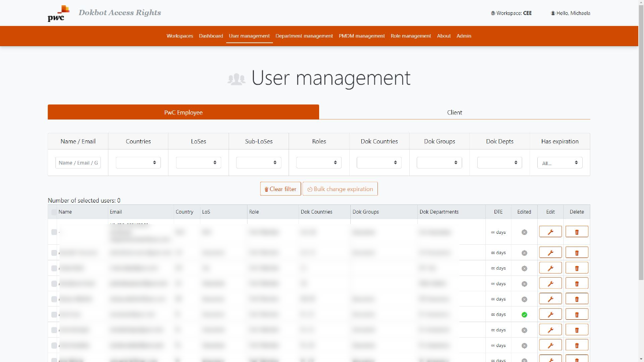The image size is (644, 362).
Task: Delete eighth user row via trash icon
Action: click(576, 345)
